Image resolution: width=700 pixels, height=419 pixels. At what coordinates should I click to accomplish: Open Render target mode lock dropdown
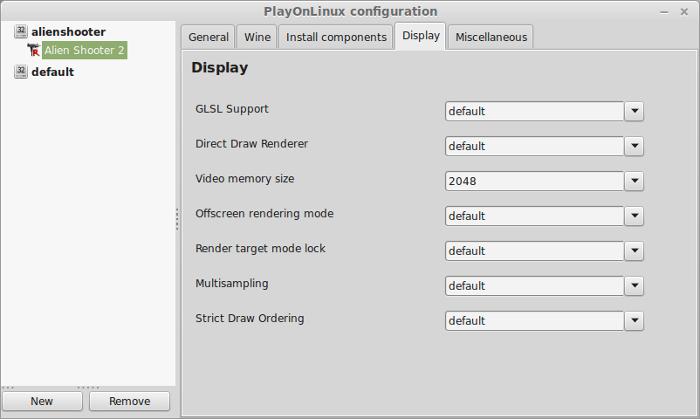[634, 251]
